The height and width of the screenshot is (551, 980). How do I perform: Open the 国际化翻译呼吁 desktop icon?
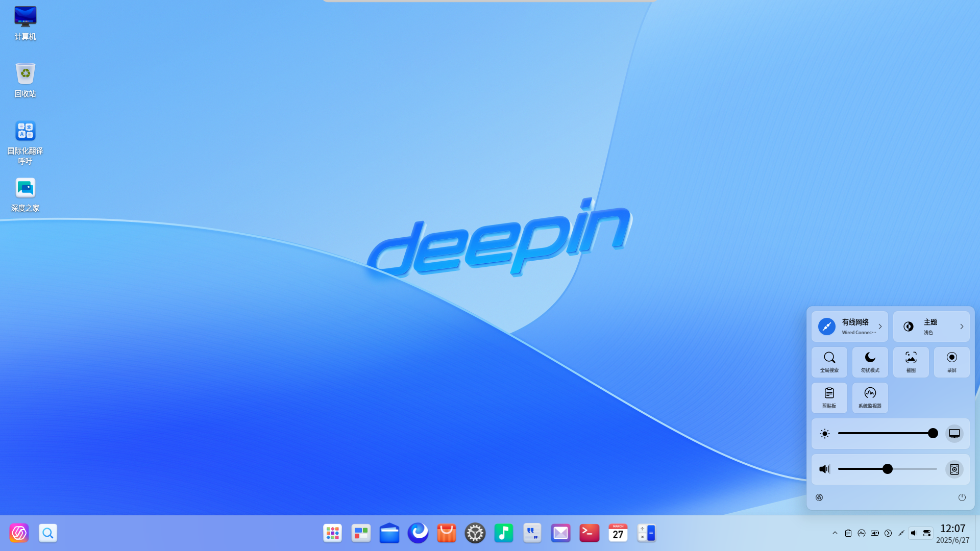tap(25, 142)
